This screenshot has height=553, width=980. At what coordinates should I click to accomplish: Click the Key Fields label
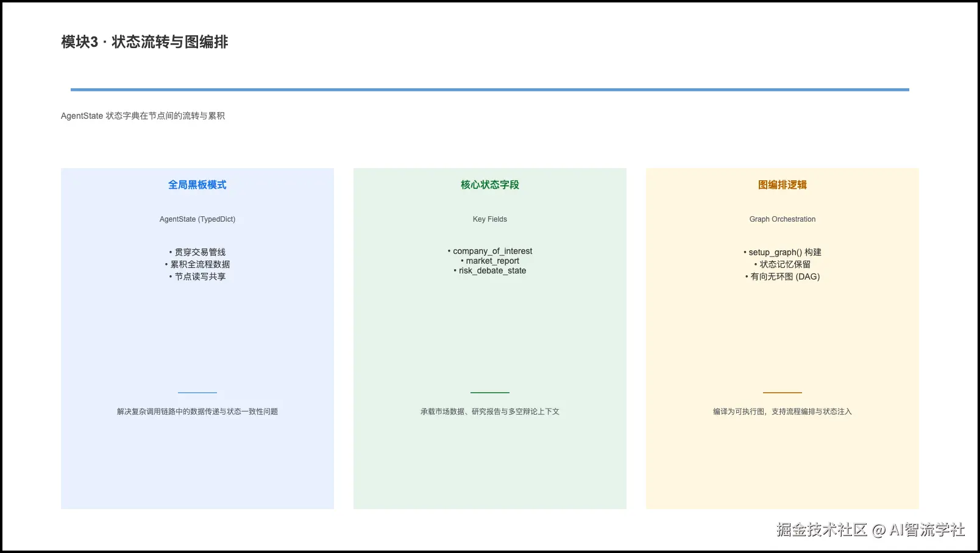pyautogui.click(x=490, y=219)
